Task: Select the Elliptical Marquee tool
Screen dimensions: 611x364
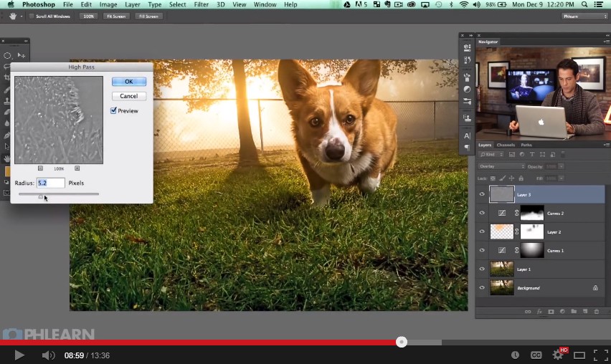Action: click(7, 56)
